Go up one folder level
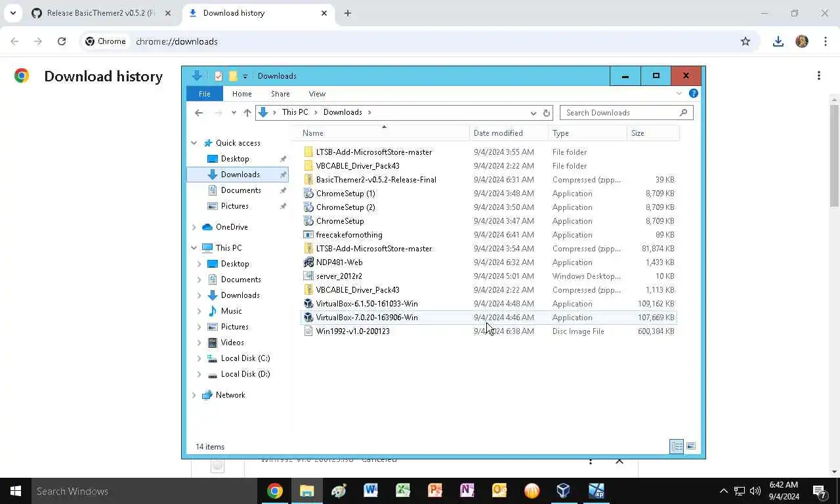The width and height of the screenshot is (840, 504). (x=247, y=113)
